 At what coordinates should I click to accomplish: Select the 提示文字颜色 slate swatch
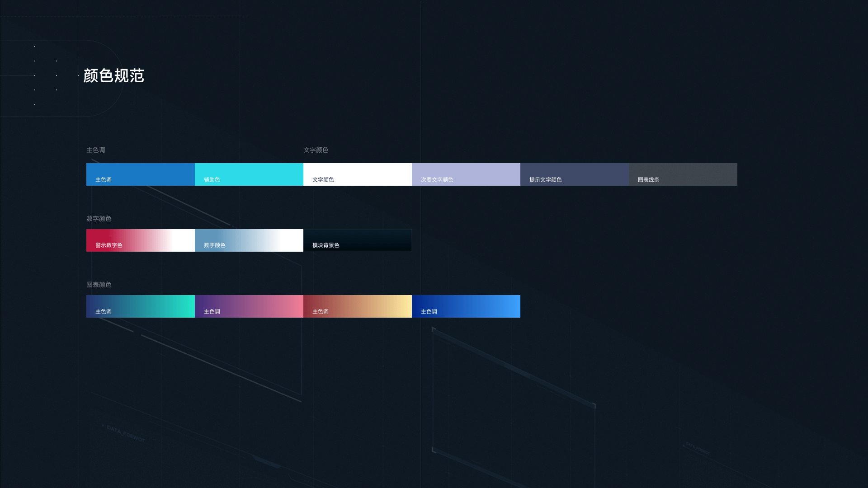coord(575,174)
